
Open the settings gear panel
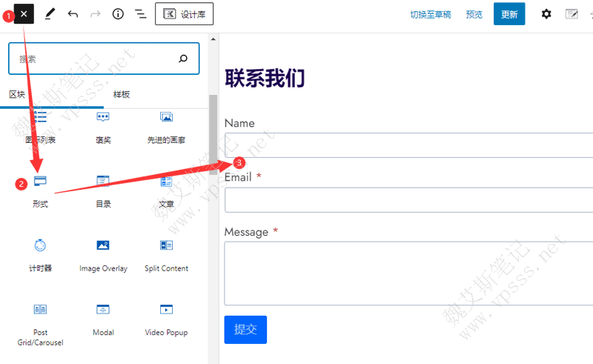click(x=546, y=14)
